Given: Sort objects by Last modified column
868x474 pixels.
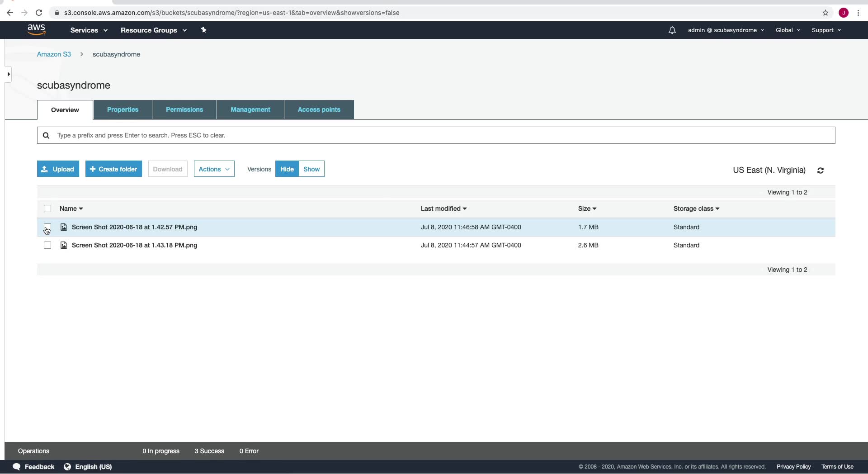Looking at the screenshot, I should pyautogui.click(x=443, y=209).
